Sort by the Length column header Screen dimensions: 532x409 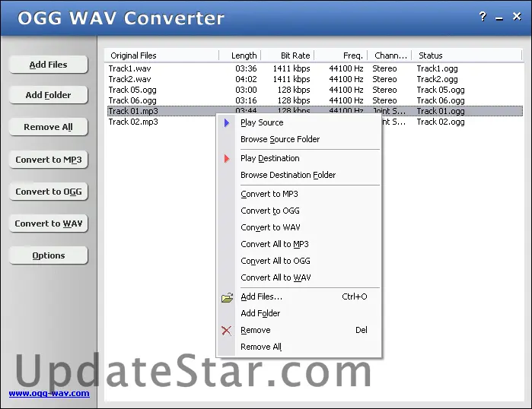point(240,55)
